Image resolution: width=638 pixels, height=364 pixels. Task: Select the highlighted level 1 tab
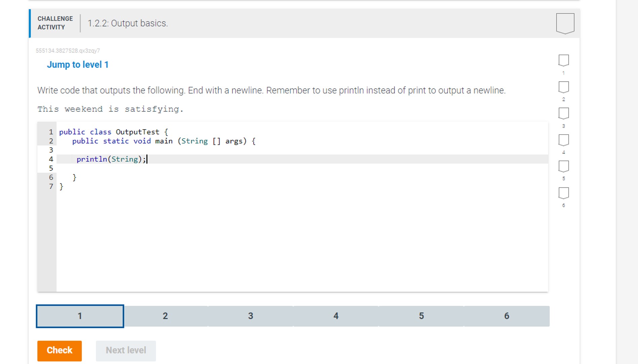pyautogui.click(x=80, y=316)
